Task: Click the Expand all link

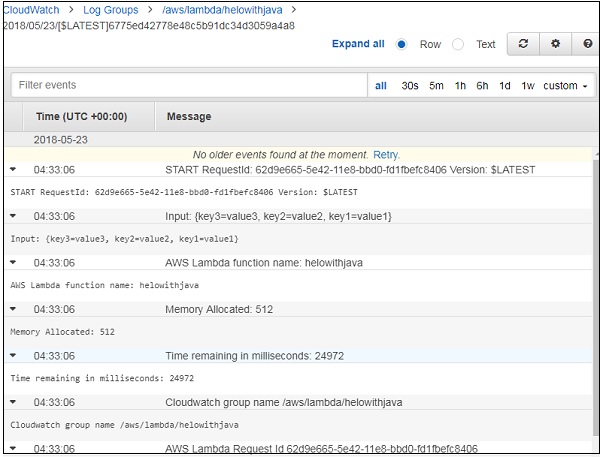Action: [x=358, y=45]
